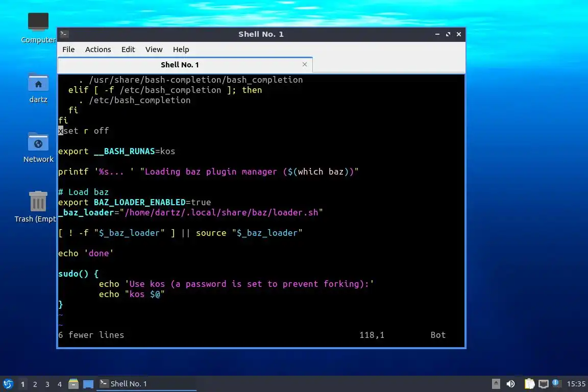Open the Actions menu

click(x=98, y=50)
